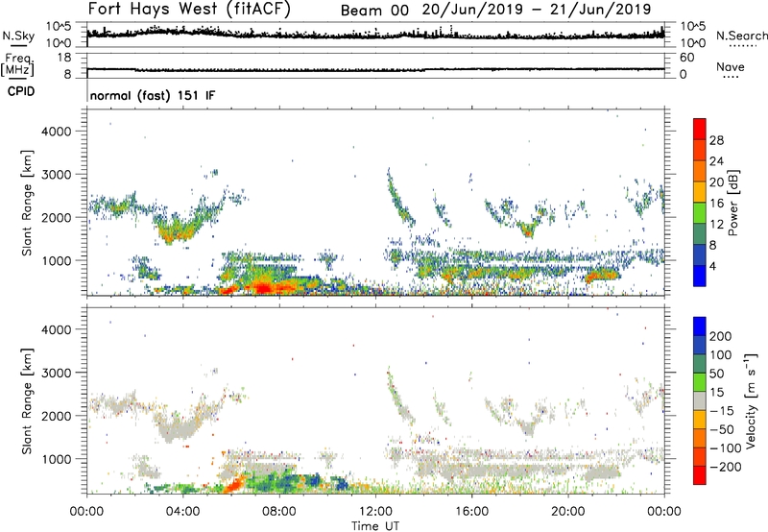Pick Velocity colorbar green segment between 50 and 15

coord(700,382)
